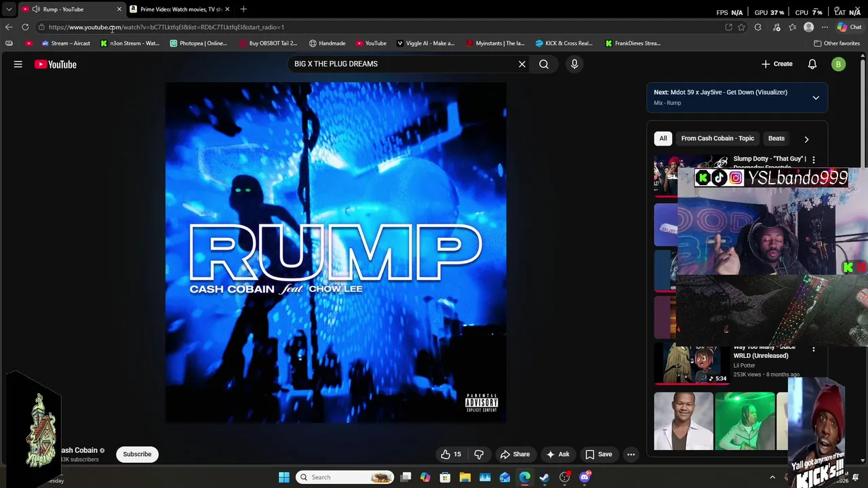Open File Explorer from taskbar

click(465, 477)
